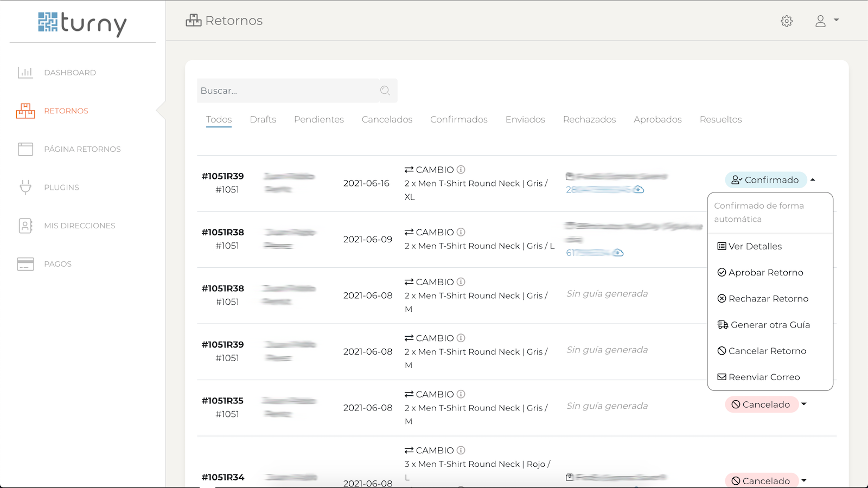Screen dimensions: 868x488
Task: Open Dashboard in sidebar
Action: pyautogui.click(x=70, y=73)
